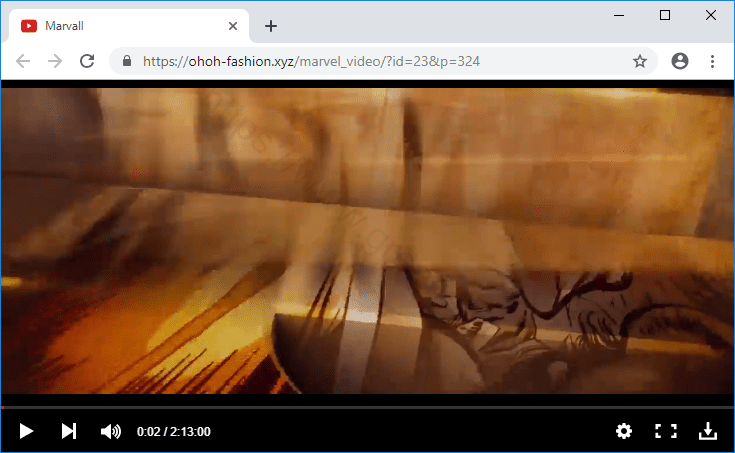Open the user profile icon
This screenshot has height=453, width=735.
680,61
